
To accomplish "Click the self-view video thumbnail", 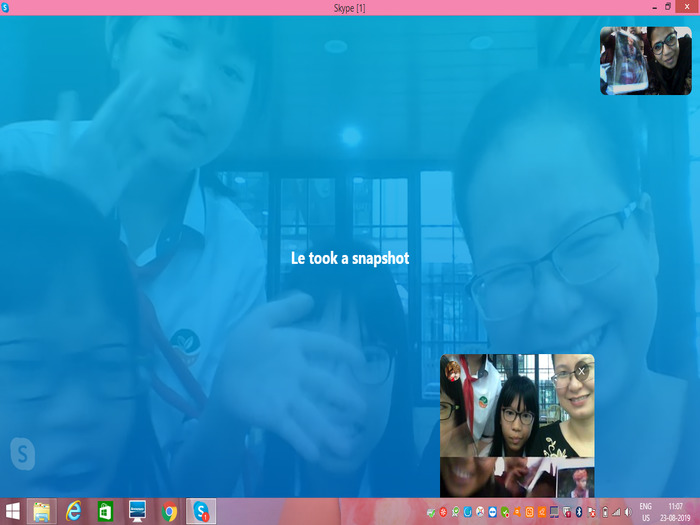I will (x=646, y=61).
